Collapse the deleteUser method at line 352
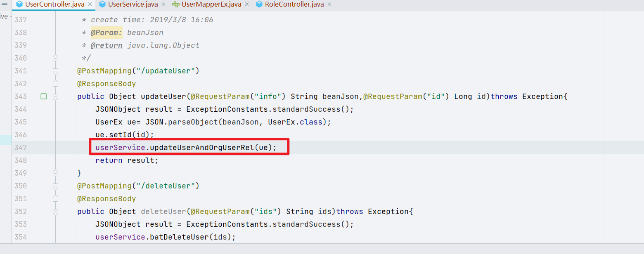The height and width of the screenshot is (254, 644). tap(56, 212)
